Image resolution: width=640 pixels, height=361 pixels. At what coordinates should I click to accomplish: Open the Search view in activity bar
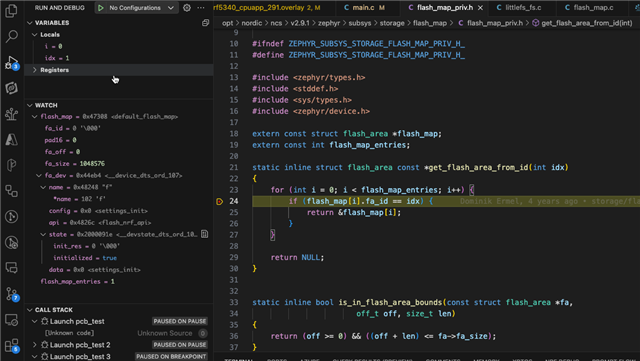tap(11, 36)
